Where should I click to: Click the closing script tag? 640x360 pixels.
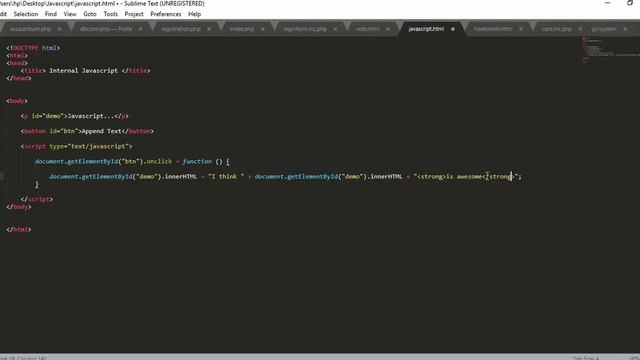pyautogui.click(x=37, y=199)
